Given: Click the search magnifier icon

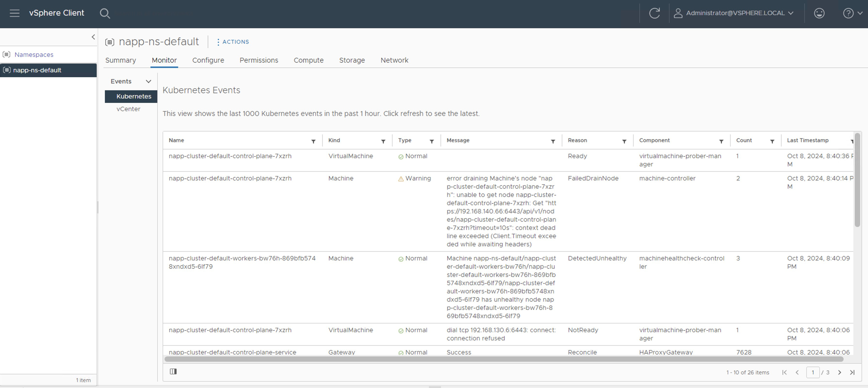Looking at the screenshot, I should [105, 14].
